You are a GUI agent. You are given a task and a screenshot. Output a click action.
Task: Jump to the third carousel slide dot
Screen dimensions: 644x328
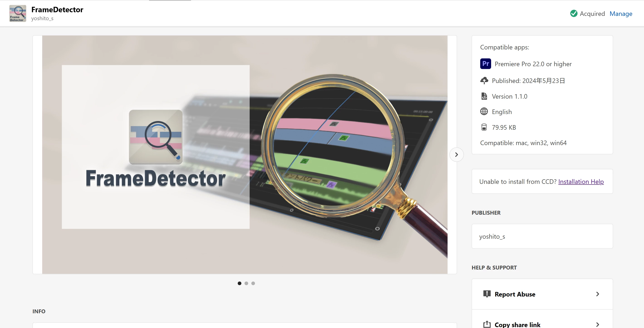coord(253,283)
